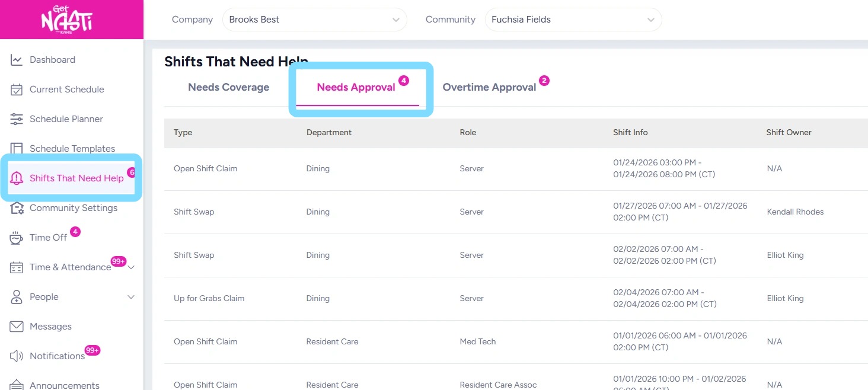868x390 pixels.
Task: Expand the Time & Attendance submenu
Action: coord(131,267)
